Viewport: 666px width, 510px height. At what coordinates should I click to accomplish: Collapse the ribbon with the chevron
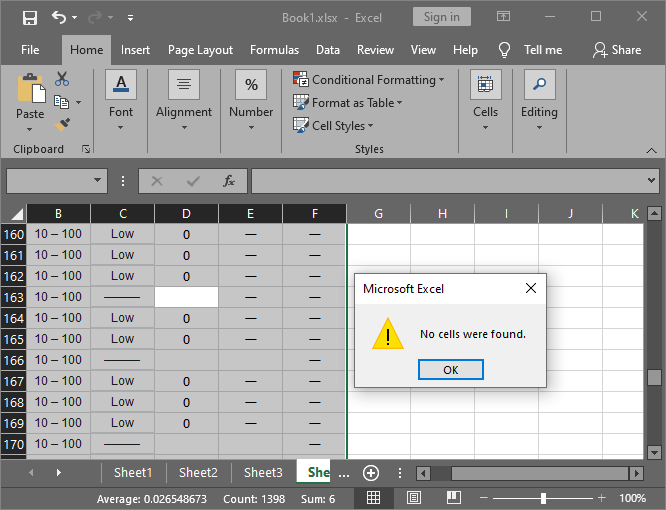(651, 150)
